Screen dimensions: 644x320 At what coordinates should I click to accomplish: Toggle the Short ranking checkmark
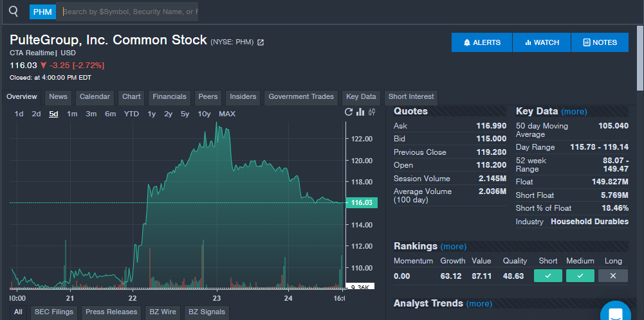coord(548,276)
